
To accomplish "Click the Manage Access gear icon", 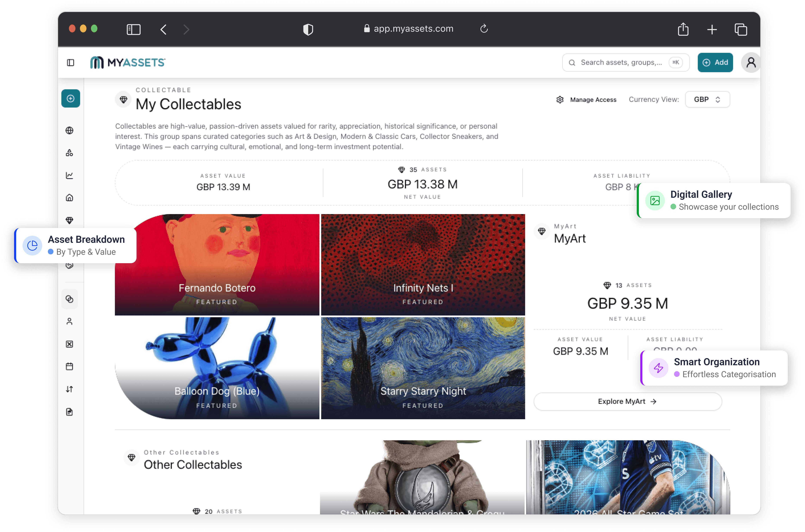I will click(560, 99).
